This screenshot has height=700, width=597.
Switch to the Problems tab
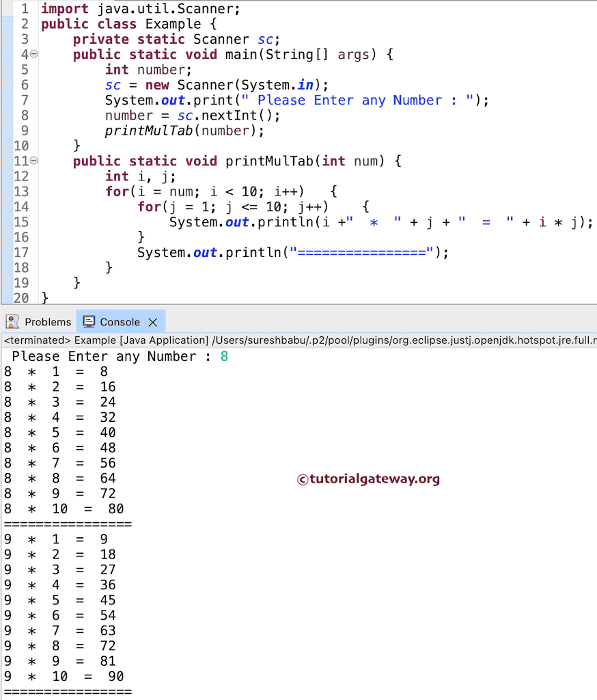(45, 321)
